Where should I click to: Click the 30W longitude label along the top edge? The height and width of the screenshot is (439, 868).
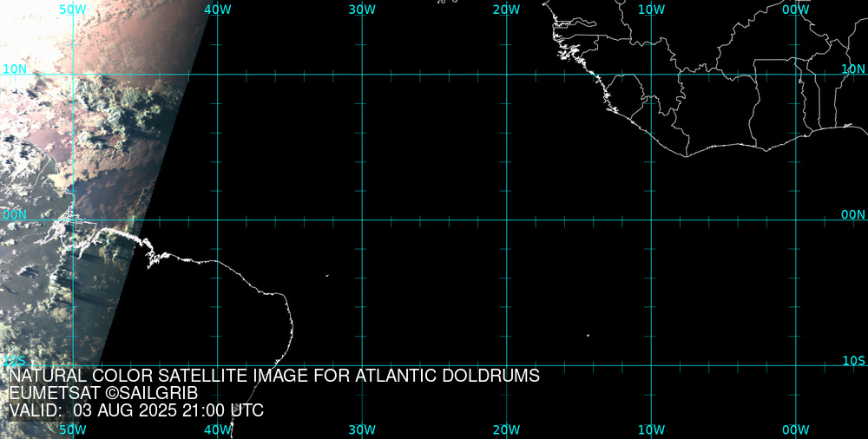(363, 10)
